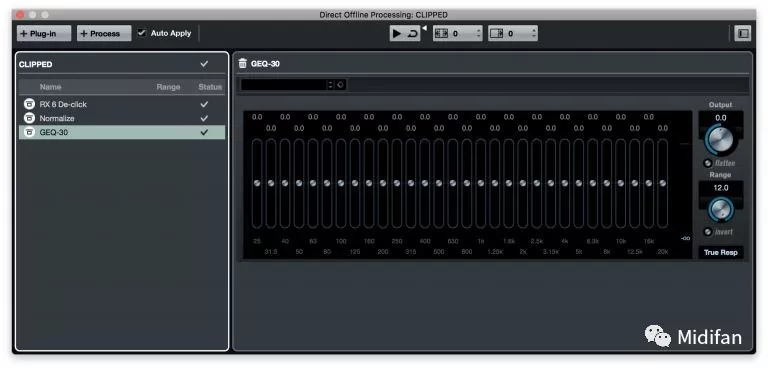The width and height of the screenshot is (768, 369).
Task: Click the + Plug-in button
Action: [44, 33]
